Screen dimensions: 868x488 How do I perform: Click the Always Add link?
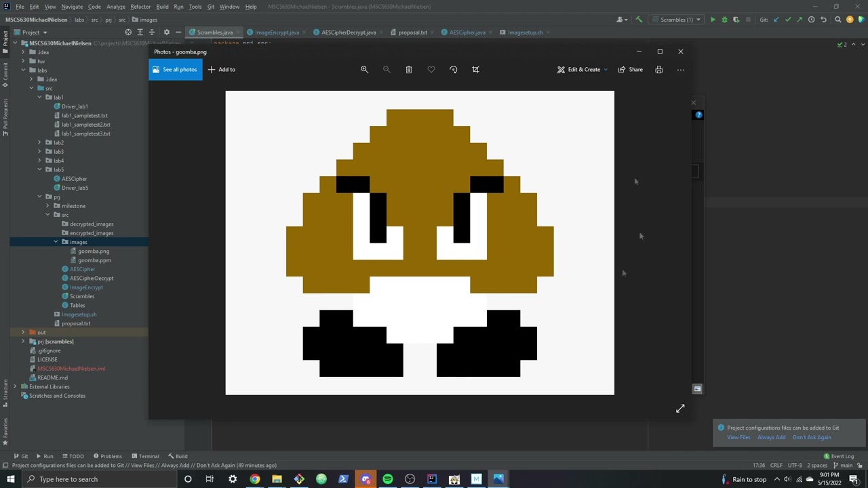(x=771, y=437)
